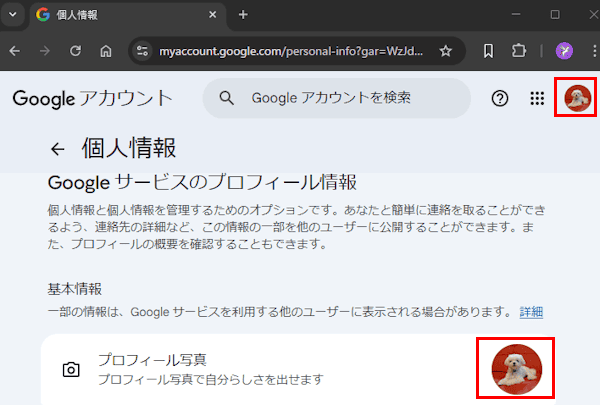
Task: Click the myaccount.google.com address bar URL
Action: (291, 51)
